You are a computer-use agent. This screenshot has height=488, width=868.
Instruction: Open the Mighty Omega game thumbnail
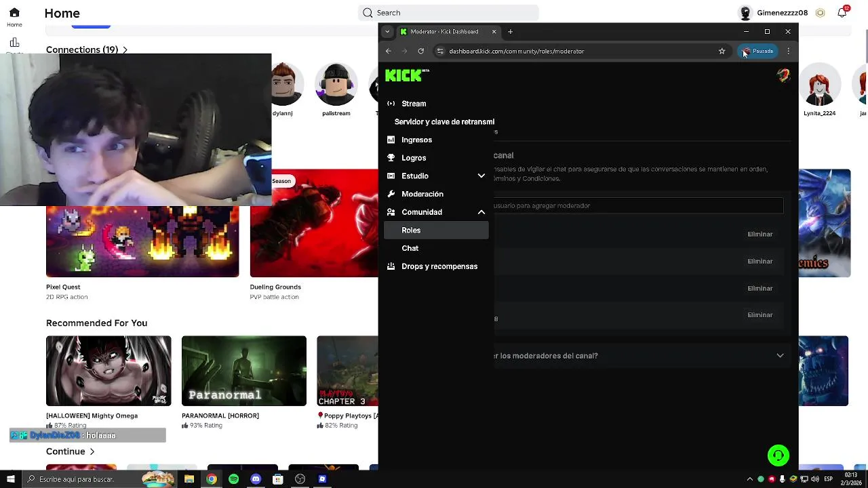108,371
